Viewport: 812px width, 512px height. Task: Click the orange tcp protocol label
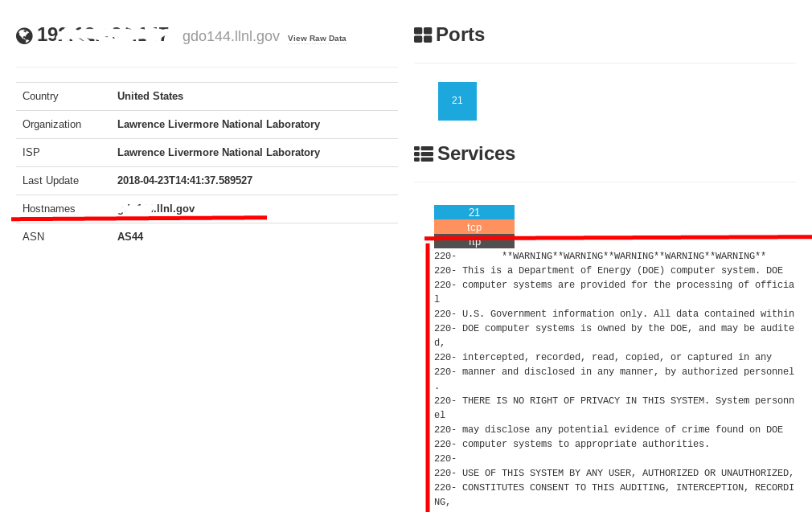[x=474, y=227]
